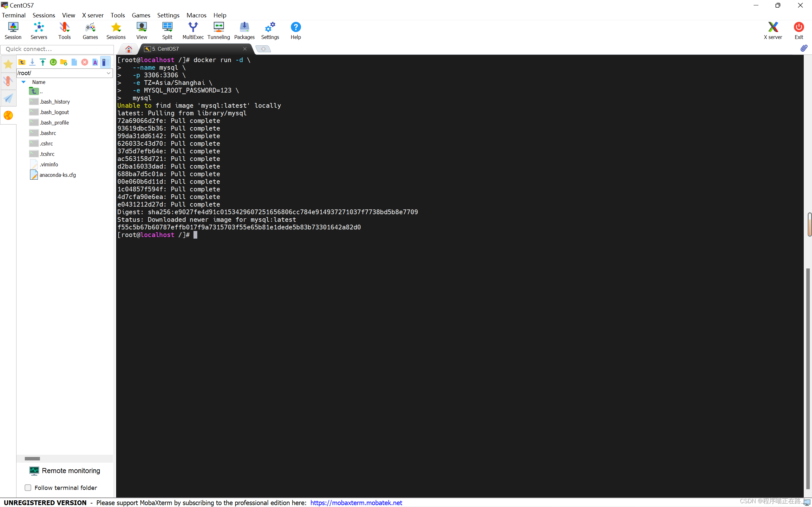812x507 pixels.
Task: Click the MultiExec icon in toolbar
Action: [192, 30]
